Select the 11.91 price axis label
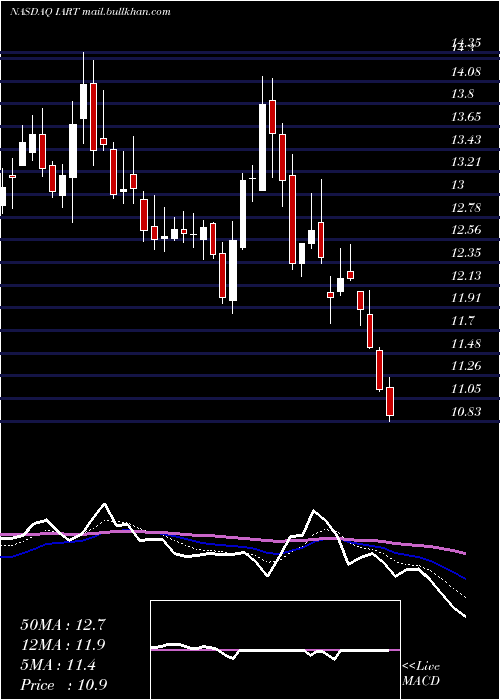Viewport: 500px width, 700px height. point(466,298)
